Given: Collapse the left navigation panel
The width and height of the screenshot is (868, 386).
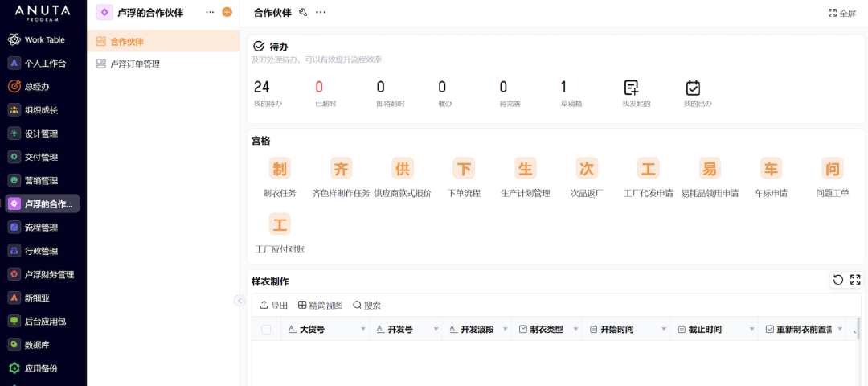Looking at the screenshot, I should click(x=240, y=300).
